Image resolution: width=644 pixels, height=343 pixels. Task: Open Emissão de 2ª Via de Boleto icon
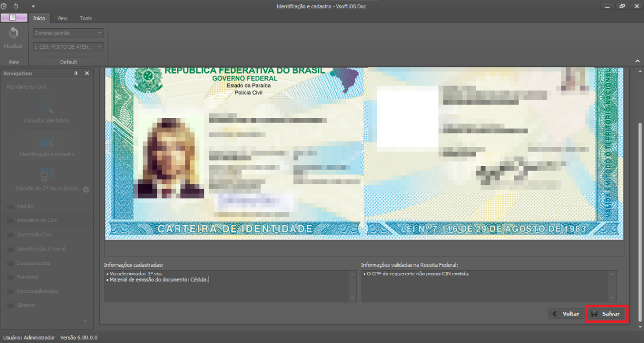pyautogui.click(x=47, y=175)
